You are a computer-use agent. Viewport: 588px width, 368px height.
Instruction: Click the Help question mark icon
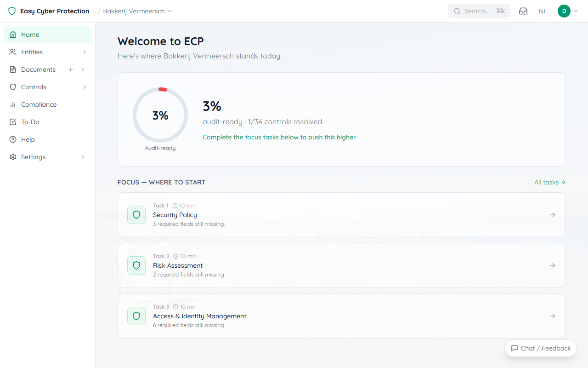click(x=13, y=139)
